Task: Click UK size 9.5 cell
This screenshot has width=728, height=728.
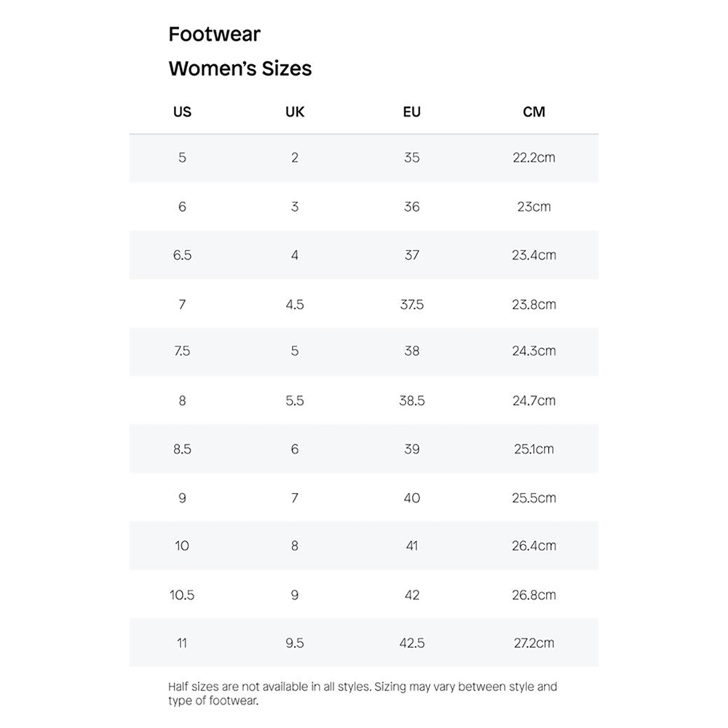Action: tap(295, 643)
